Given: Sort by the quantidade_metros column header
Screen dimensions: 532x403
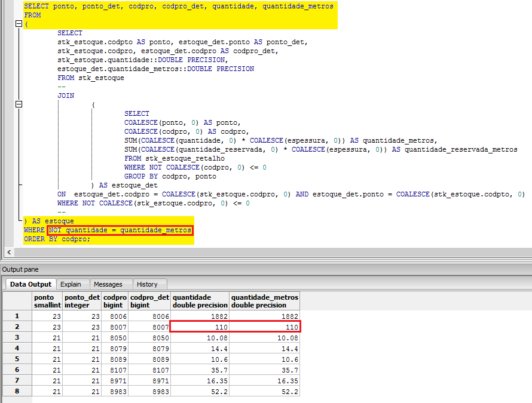Looking at the screenshot, I should (x=264, y=300).
